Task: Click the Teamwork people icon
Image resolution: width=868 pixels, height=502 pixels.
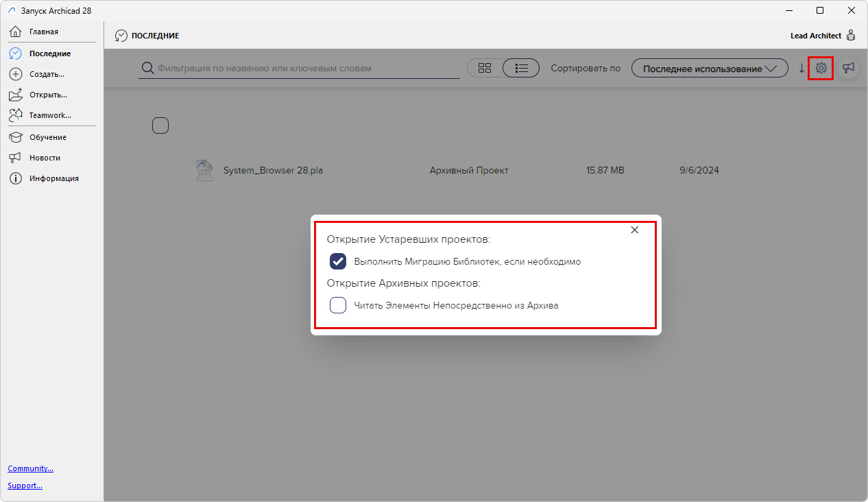Action: click(15, 115)
